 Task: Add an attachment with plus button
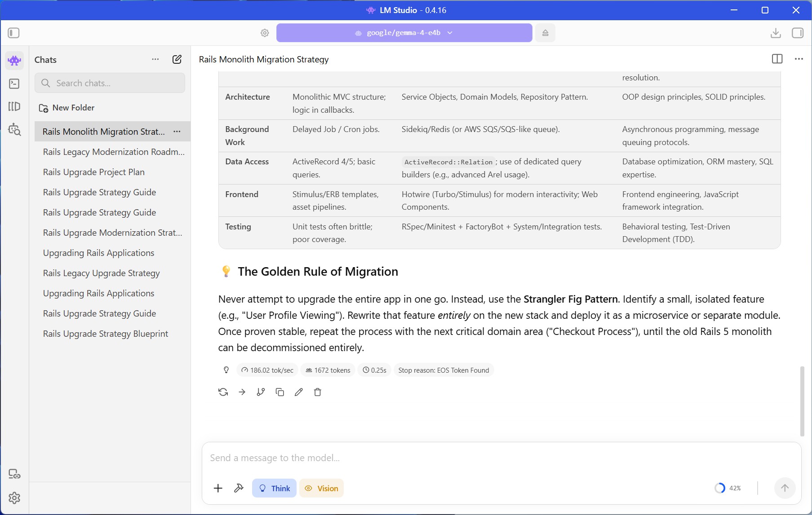[x=218, y=488]
